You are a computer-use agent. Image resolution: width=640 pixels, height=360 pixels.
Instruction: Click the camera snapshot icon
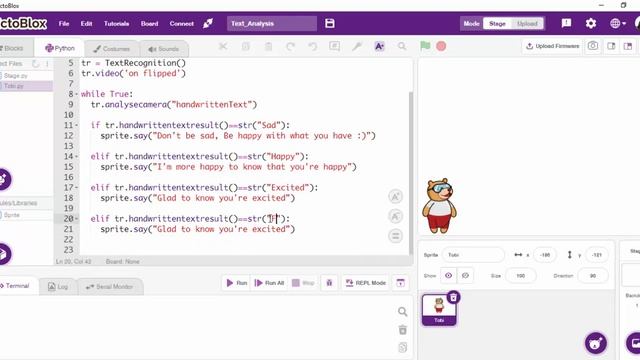pyautogui.click(x=593, y=46)
